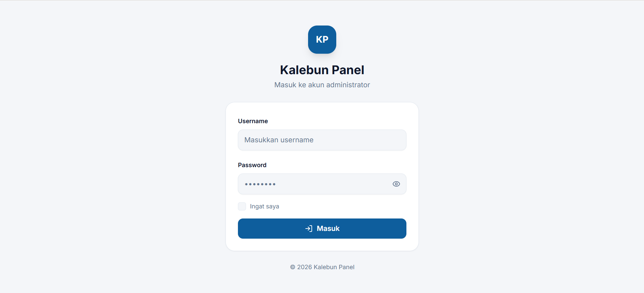Click the arrow icon inside Masuk button
The image size is (644, 293).
point(309,229)
